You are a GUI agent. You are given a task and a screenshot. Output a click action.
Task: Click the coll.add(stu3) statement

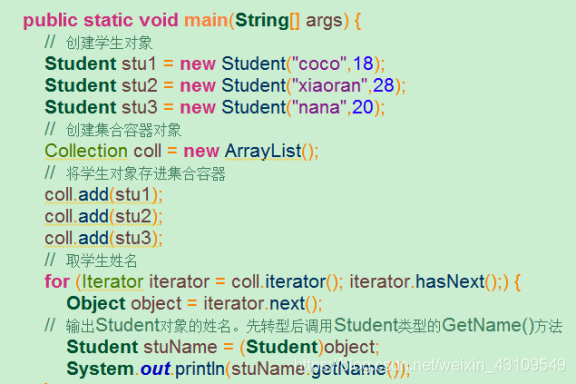pos(103,238)
